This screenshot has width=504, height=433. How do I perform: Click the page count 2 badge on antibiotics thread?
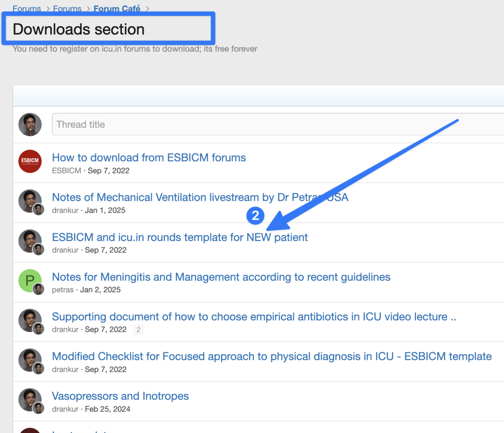click(x=138, y=330)
